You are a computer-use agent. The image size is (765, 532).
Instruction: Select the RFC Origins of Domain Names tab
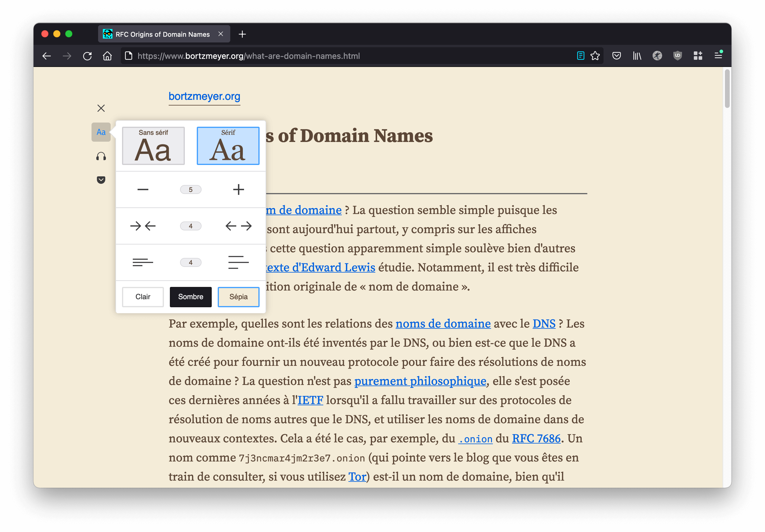164,34
